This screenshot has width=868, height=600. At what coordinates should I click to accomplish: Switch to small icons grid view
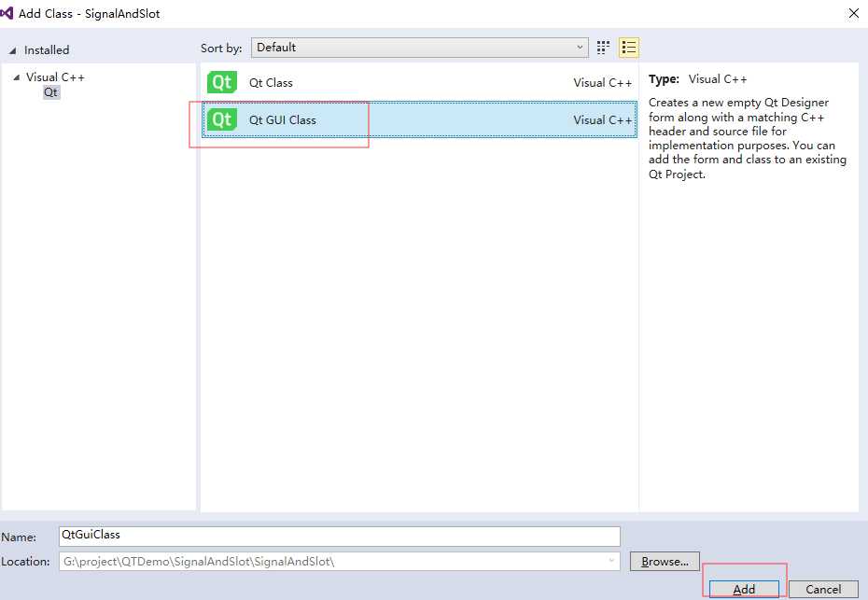click(x=603, y=48)
